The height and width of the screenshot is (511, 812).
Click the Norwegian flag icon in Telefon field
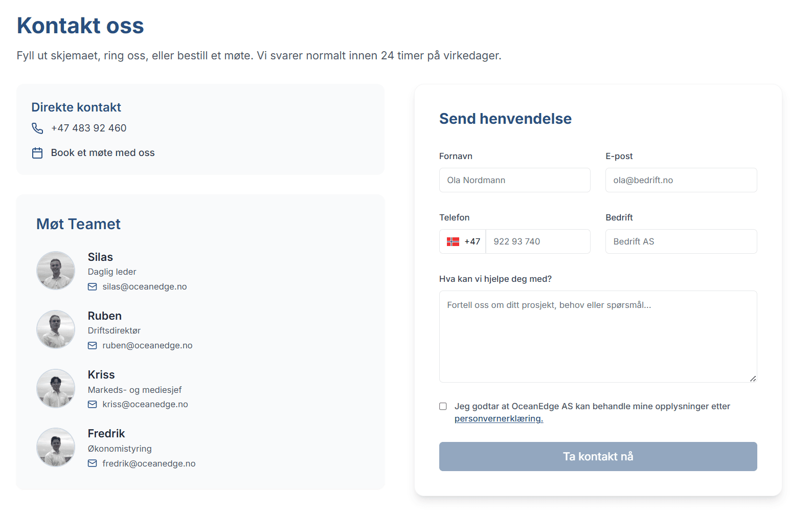453,241
